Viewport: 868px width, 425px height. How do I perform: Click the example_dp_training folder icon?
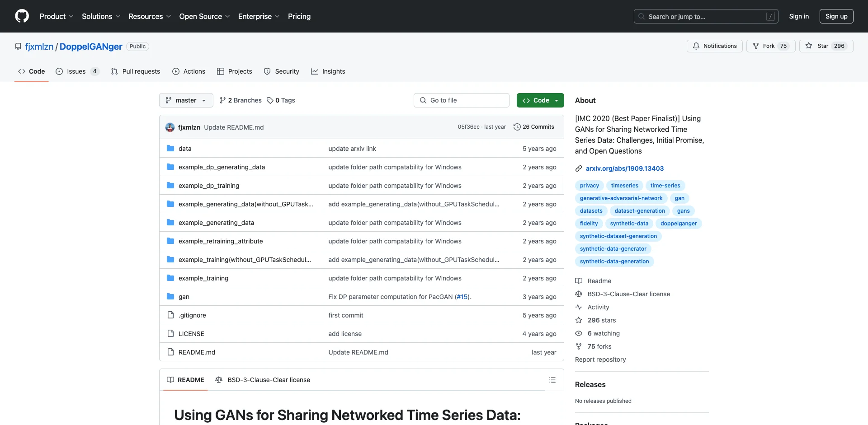(x=170, y=185)
